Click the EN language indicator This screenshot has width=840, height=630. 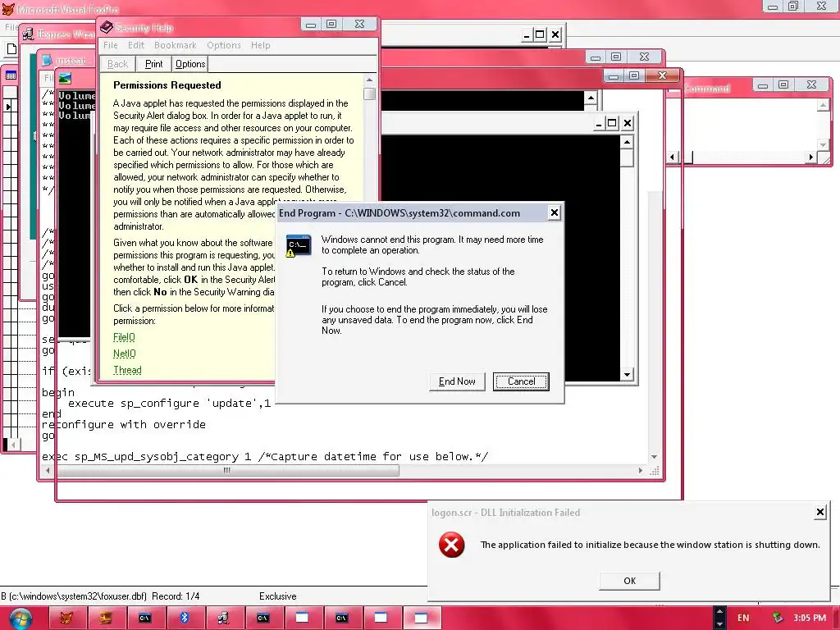743,618
